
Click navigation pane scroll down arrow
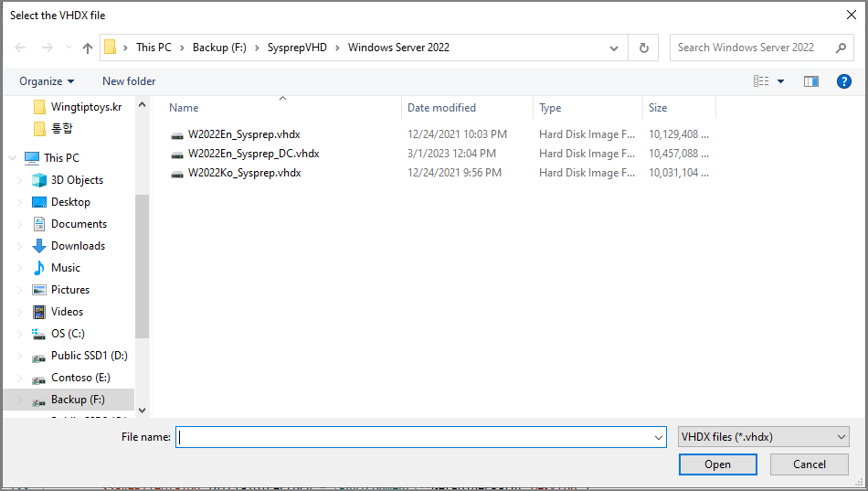142,411
